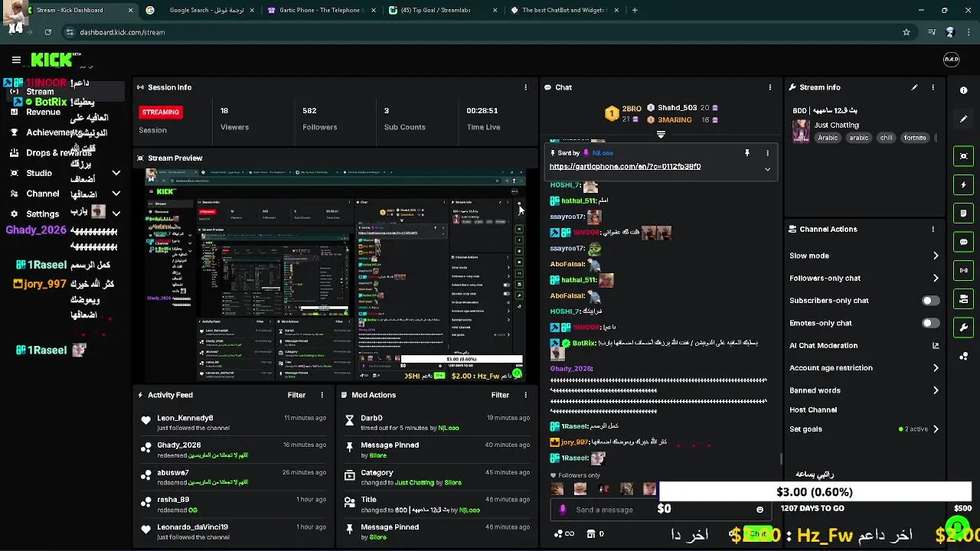This screenshot has width=980, height=551.
Task: Click the green Chat send button
Action: coord(757,533)
